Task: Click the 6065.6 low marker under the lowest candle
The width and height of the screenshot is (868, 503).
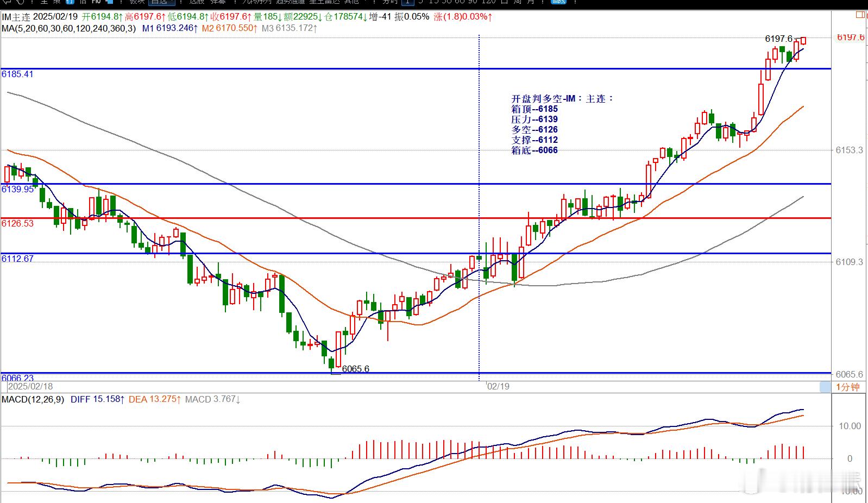Action: pyautogui.click(x=356, y=369)
